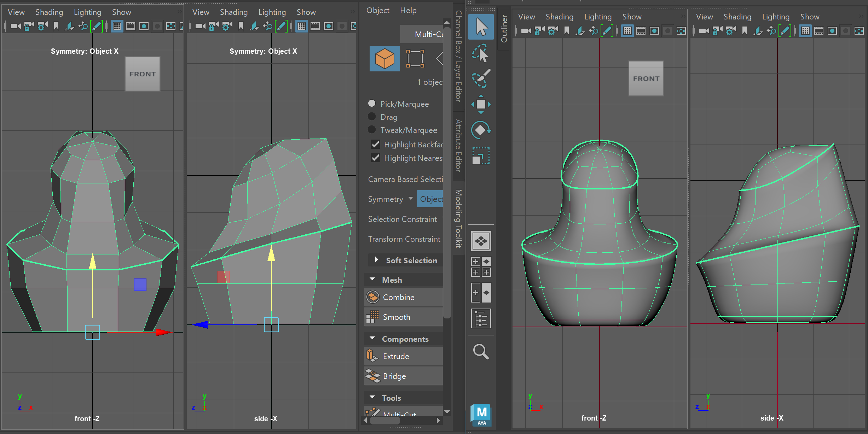Select Pick/Marquee radio option
Image resolution: width=868 pixels, height=434 pixels.
coord(372,104)
